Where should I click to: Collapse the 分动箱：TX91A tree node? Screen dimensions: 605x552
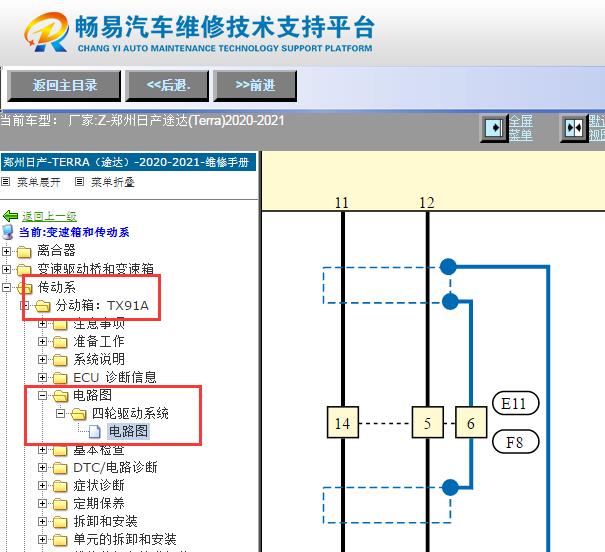coord(24,305)
